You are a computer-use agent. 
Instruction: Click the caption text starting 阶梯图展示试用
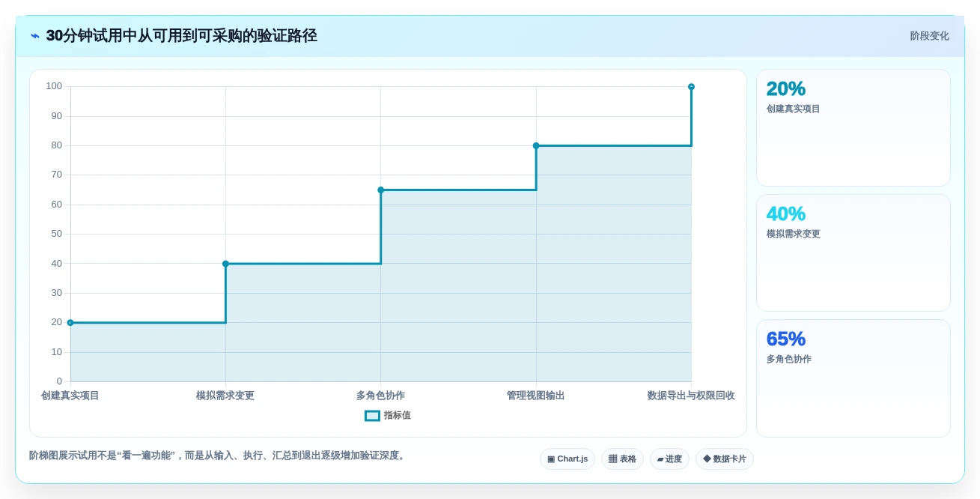click(217, 456)
